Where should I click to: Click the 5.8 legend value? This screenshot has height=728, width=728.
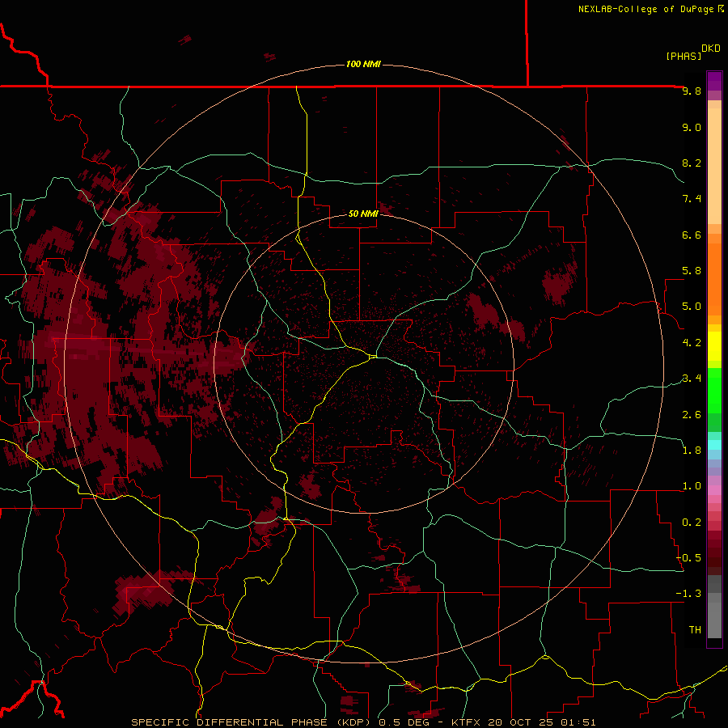click(692, 271)
